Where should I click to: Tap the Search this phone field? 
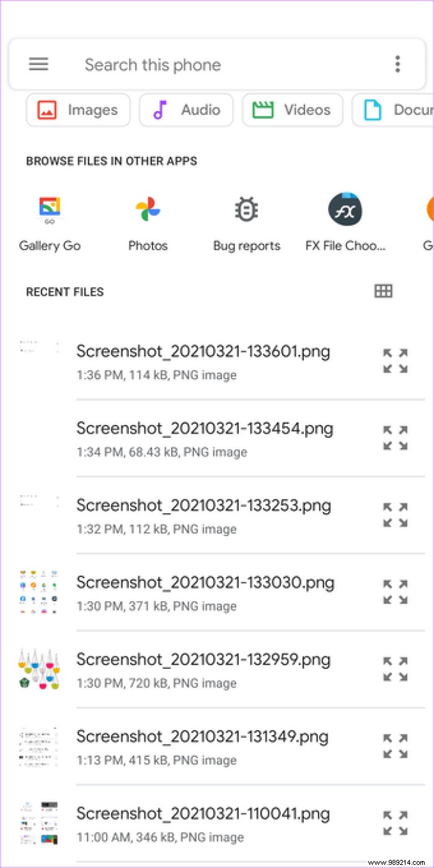(153, 64)
